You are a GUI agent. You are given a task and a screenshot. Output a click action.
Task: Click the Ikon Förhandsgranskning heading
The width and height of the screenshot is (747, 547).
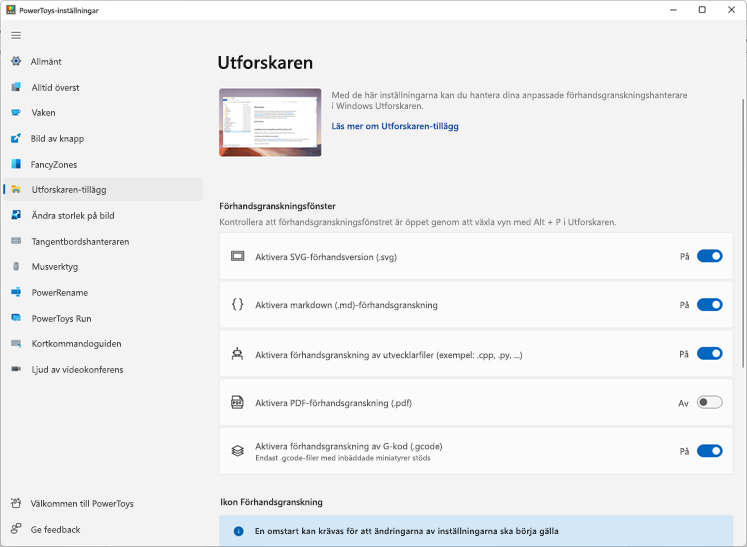coord(271,502)
